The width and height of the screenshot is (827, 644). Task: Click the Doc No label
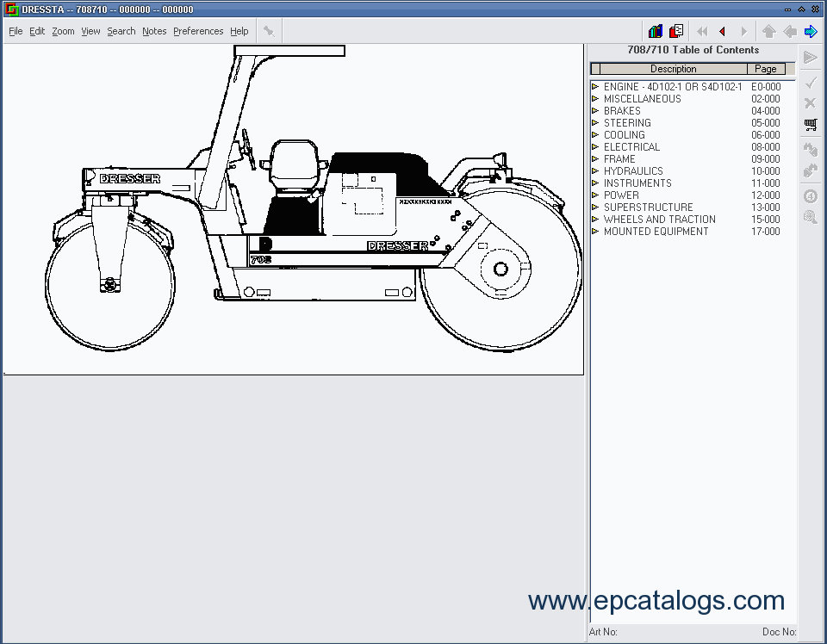click(x=779, y=632)
